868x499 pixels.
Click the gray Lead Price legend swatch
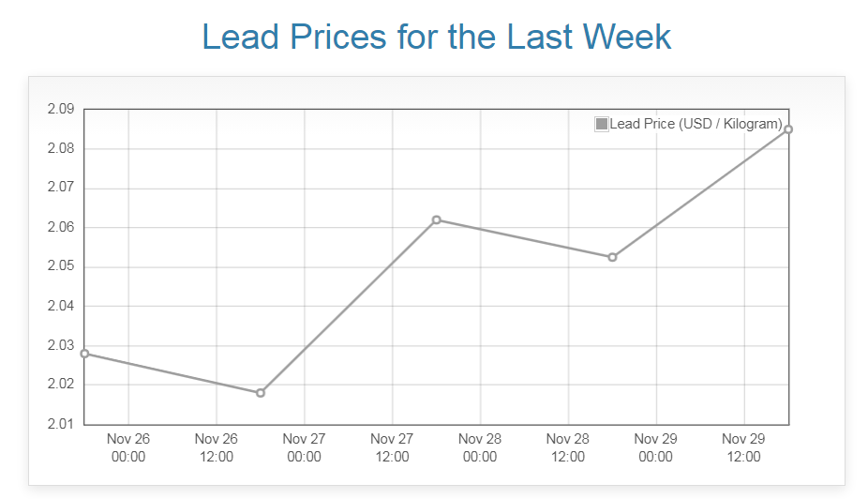point(602,124)
